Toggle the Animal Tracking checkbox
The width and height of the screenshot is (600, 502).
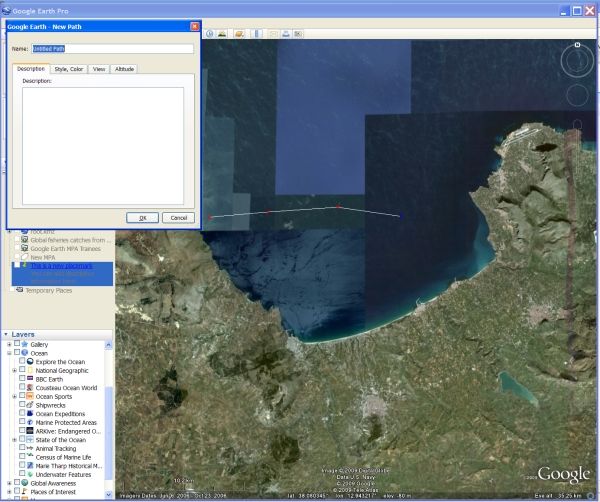pyautogui.click(x=22, y=448)
